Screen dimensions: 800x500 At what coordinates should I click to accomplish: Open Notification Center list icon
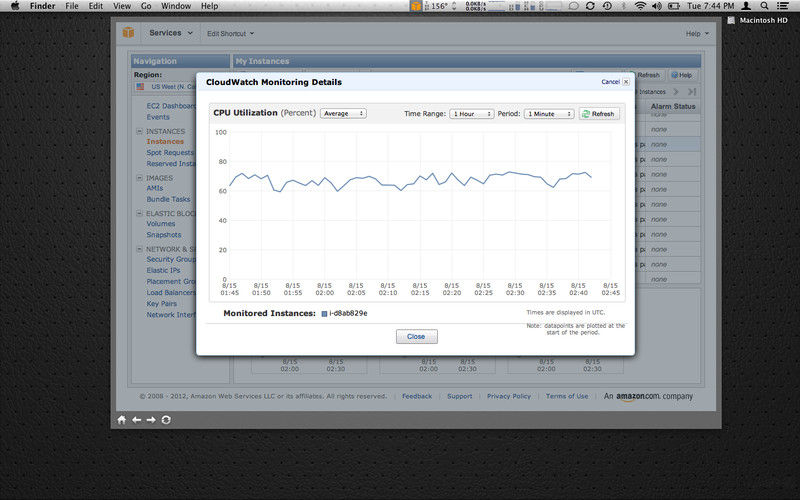pos(783,6)
